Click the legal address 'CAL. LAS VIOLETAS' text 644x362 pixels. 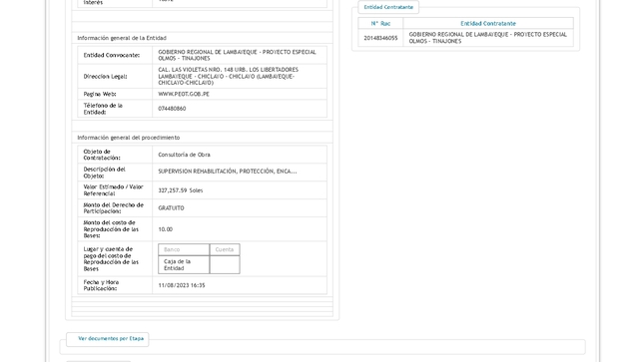click(x=229, y=76)
